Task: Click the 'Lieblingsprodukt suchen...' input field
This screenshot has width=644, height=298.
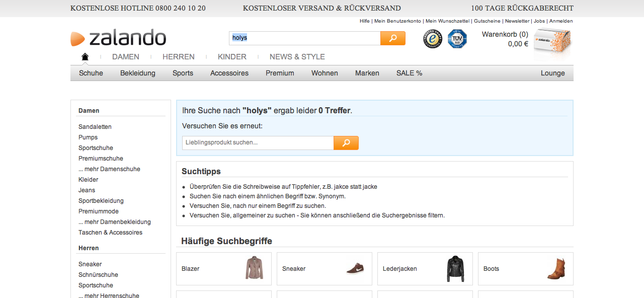Action: coord(258,143)
